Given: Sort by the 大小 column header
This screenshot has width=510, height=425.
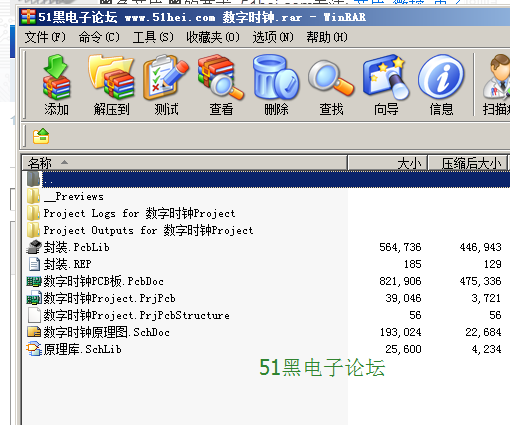Looking at the screenshot, I should click(388, 163).
